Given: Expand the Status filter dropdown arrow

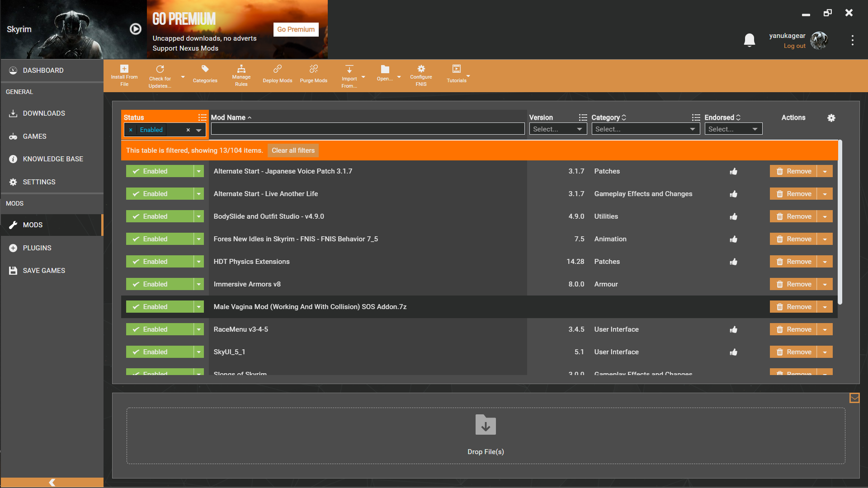Looking at the screenshot, I should 198,130.
